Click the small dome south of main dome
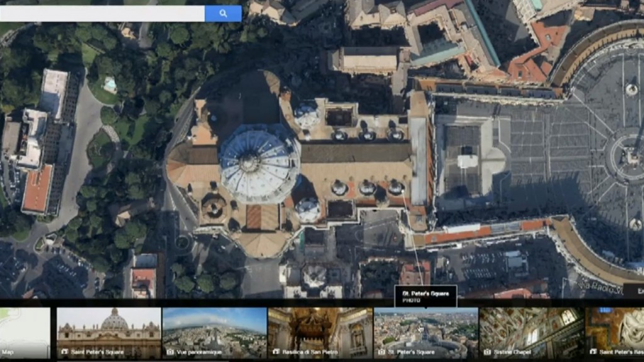The height and width of the screenshot is (362, 644). point(308,209)
